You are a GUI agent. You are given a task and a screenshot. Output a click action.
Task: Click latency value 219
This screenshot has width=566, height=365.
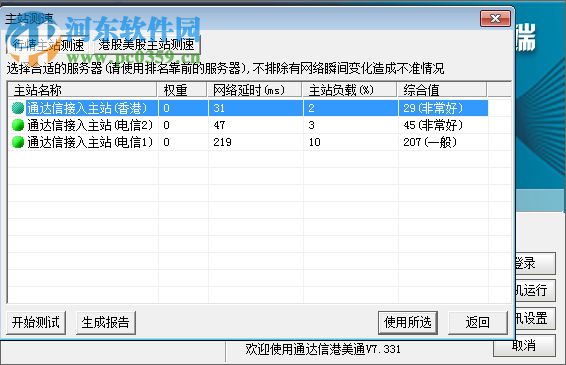pos(222,142)
